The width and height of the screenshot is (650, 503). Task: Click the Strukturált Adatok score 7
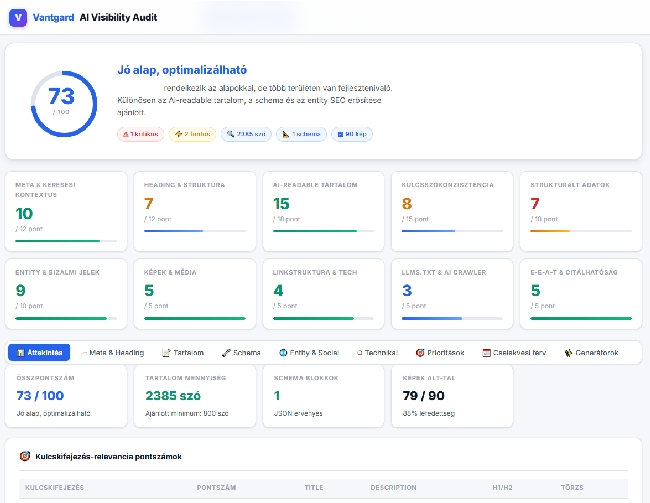pyautogui.click(x=535, y=204)
